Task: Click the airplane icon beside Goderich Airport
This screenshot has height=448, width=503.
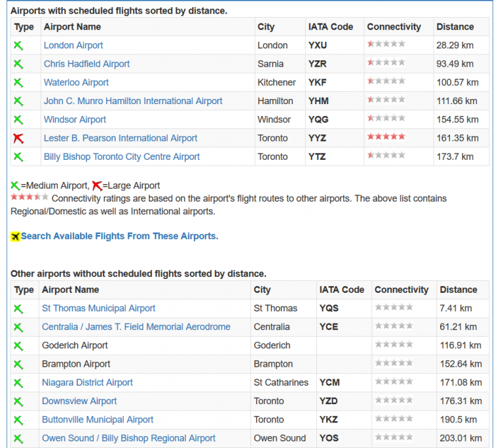Action: click(18, 346)
